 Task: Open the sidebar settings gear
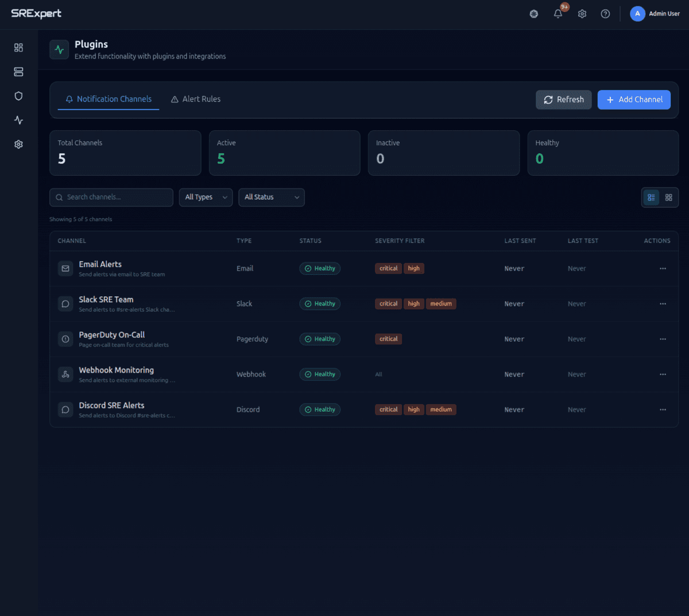[x=18, y=144]
